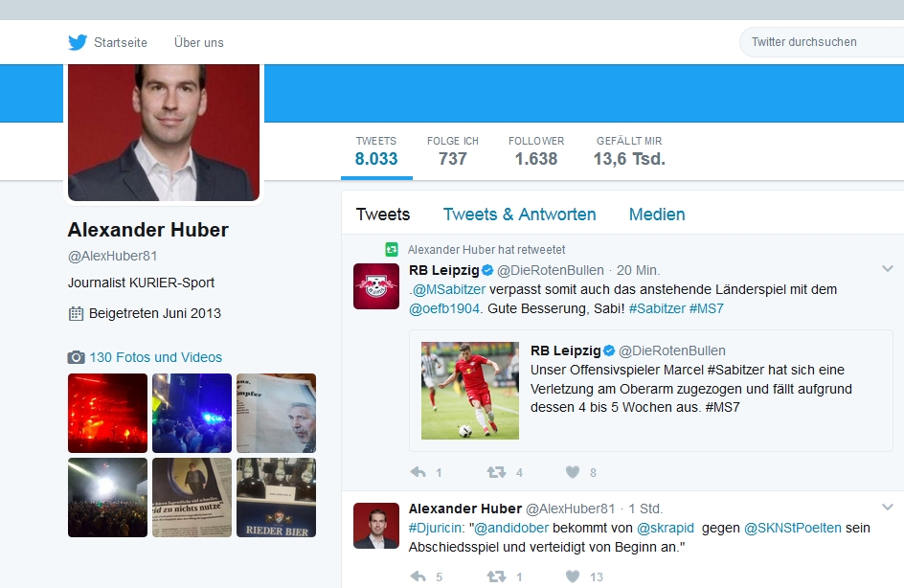
Task: Expand the Alexander Huber tweet options chevron
Action: 888,508
